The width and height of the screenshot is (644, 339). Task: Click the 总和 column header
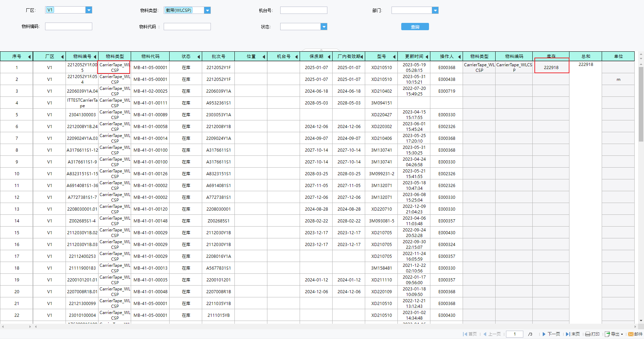tap(586, 56)
